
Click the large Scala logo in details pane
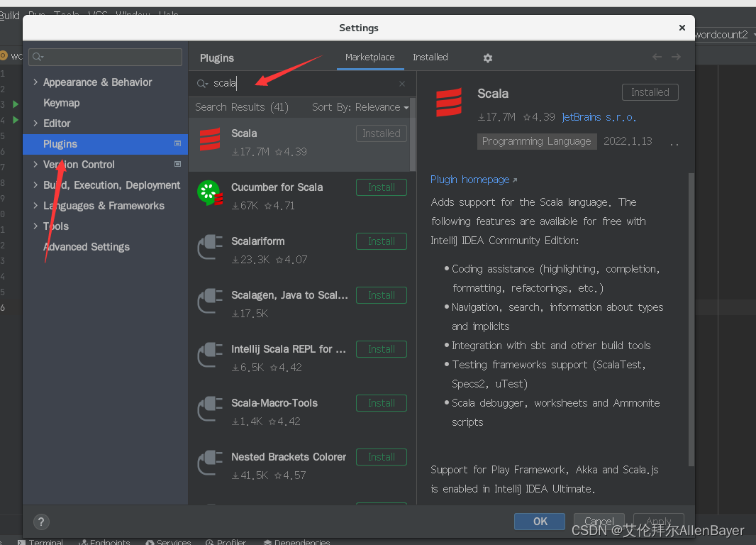coord(449,102)
